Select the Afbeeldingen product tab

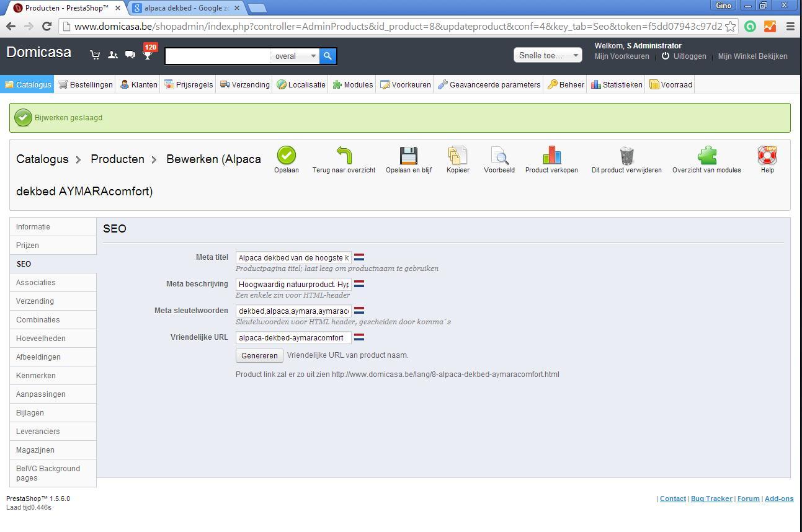coord(53,357)
